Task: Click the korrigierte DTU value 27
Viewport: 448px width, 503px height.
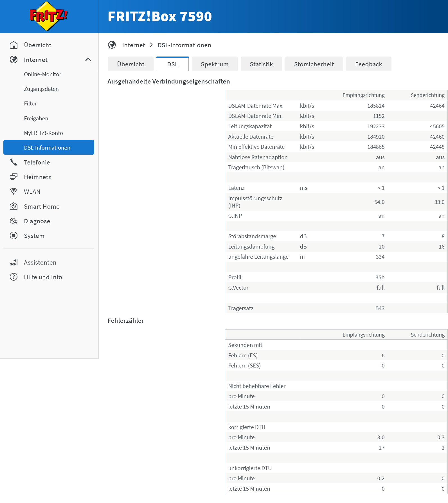Action: [381, 448]
